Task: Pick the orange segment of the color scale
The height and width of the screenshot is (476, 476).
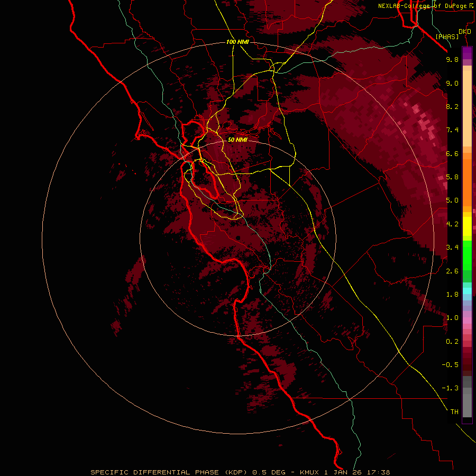Action: tap(467, 183)
